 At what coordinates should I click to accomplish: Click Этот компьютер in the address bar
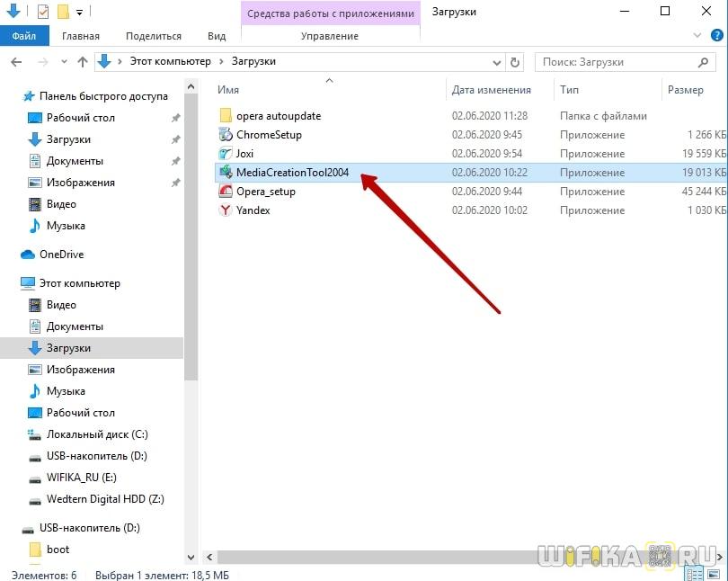pos(170,61)
